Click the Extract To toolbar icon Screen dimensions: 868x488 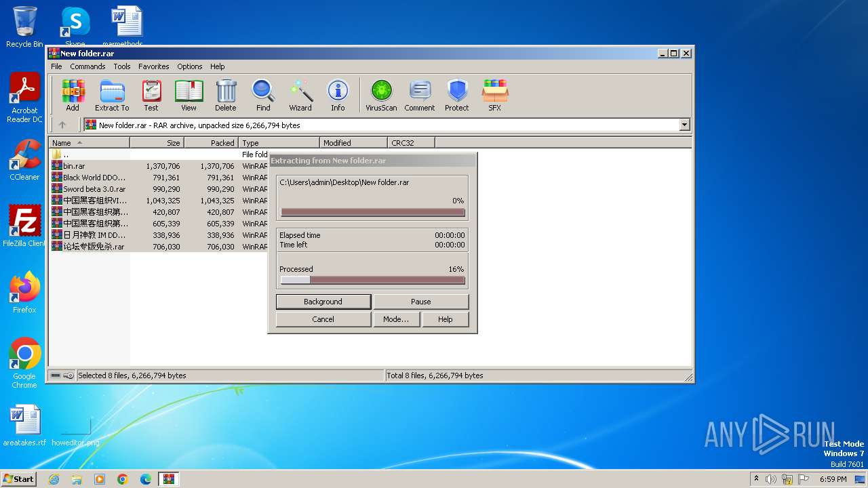click(x=112, y=95)
